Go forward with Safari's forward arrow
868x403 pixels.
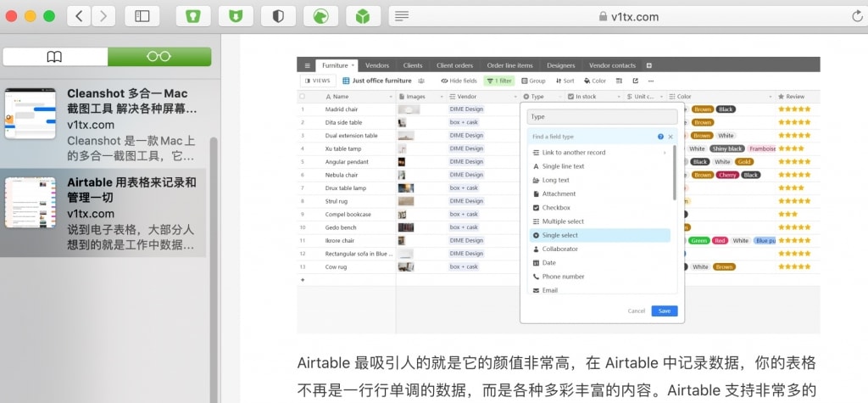click(103, 16)
